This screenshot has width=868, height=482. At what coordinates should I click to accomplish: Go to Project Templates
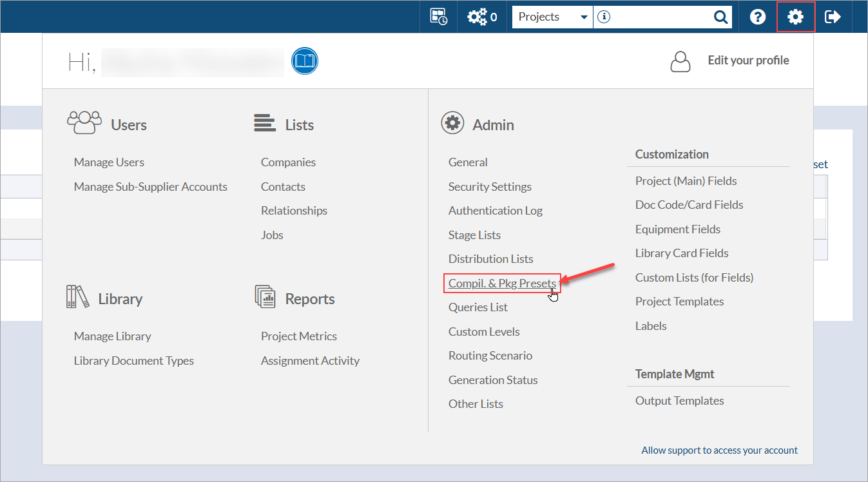coord(679,302)
